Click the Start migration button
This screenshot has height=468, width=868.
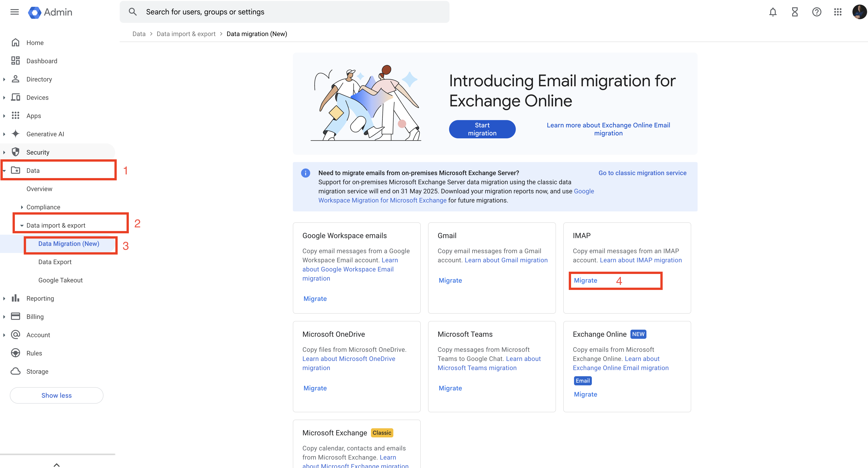tap(482, 129)
